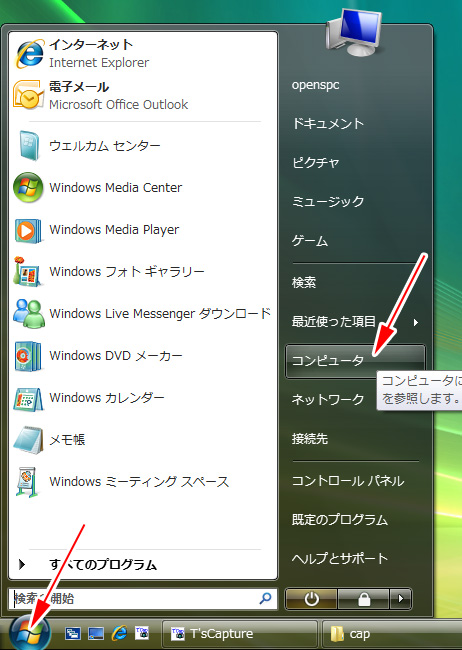This screenshot has width=462, height=650.
Task: Launch Microsoft Office Outlook email icon
Action: [28, 95]
